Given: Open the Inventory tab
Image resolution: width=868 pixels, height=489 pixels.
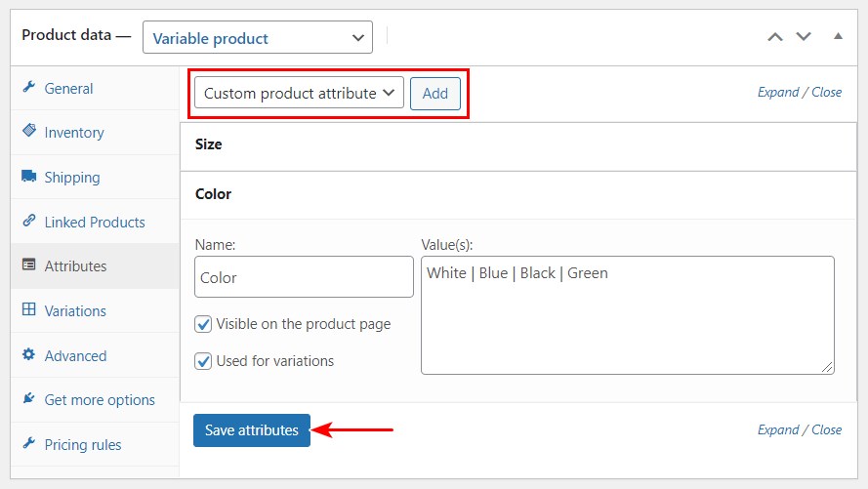Looking at the screenshot, I should tap(95, 133).
